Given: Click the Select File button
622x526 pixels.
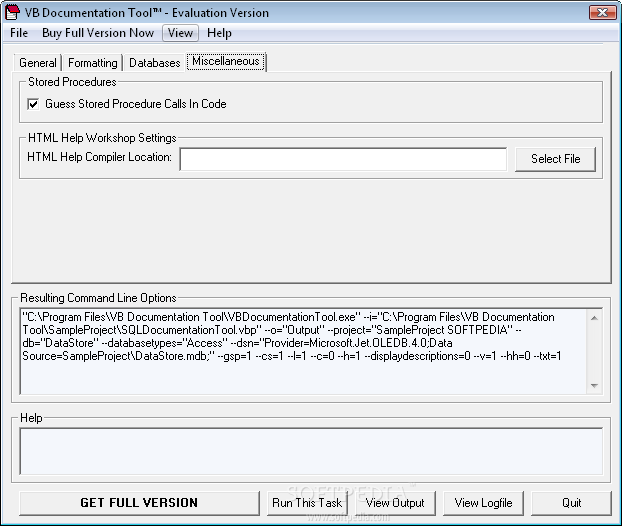Looking at the screenshot, I should click(555, 159).
